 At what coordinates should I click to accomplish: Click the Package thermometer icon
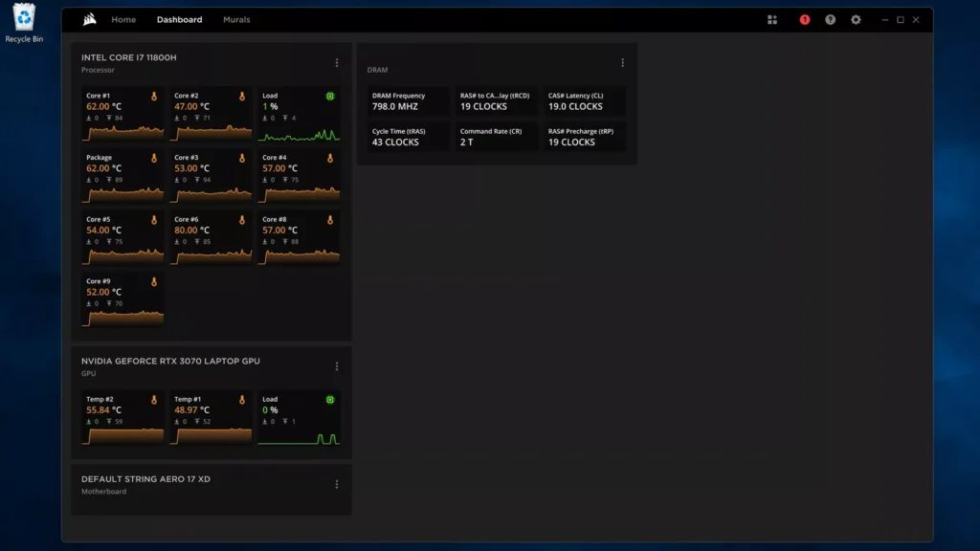(154, 158)
